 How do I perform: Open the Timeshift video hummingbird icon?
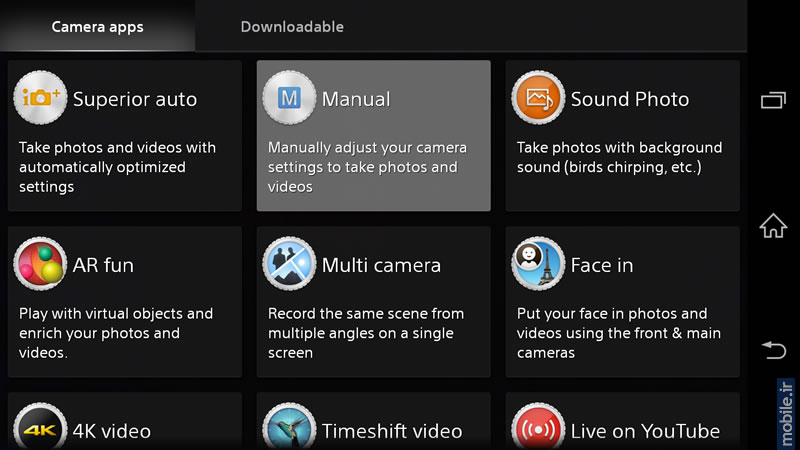(x=289, y=427)
